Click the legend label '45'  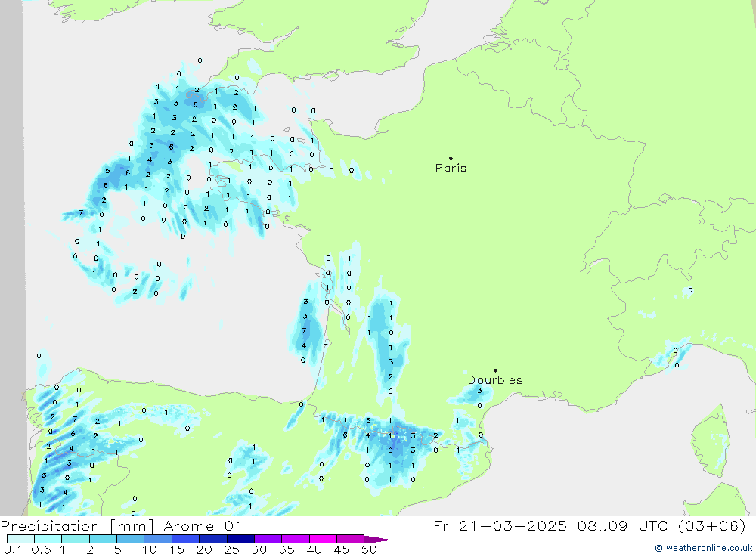click(342, 549)
